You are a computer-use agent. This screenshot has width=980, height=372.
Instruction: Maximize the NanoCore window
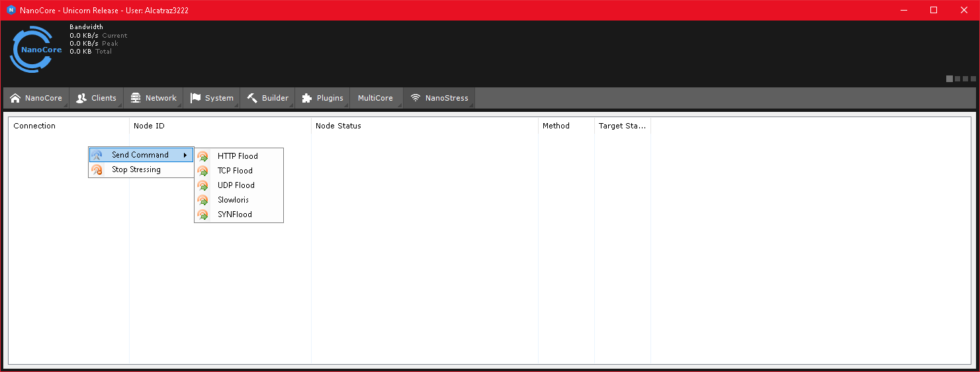[934, 10]
